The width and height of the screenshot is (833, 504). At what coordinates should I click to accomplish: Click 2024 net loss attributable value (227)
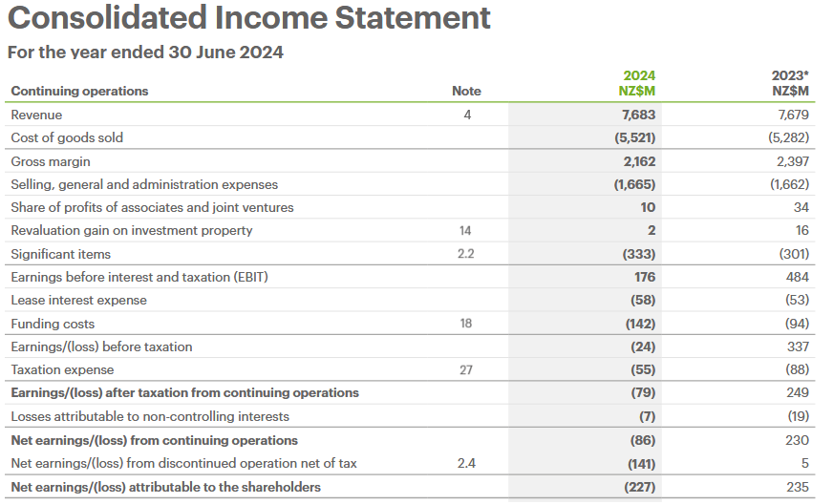coord(636,487)
